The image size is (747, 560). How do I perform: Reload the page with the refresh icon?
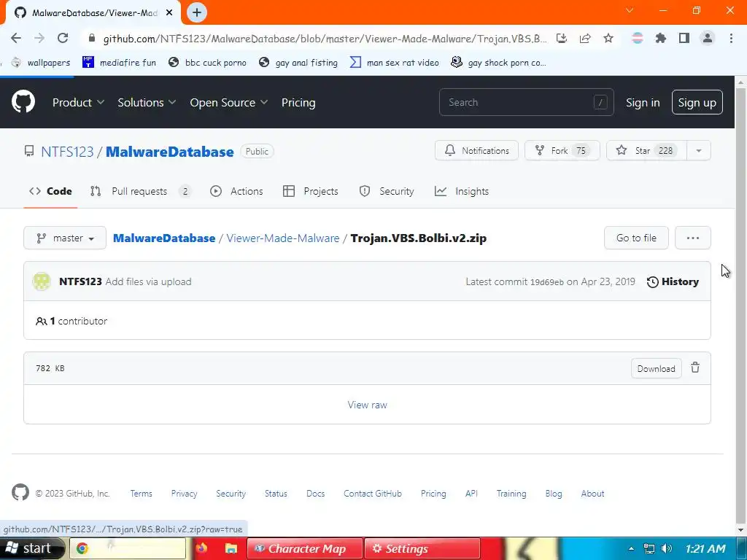[x=63, y=38]
